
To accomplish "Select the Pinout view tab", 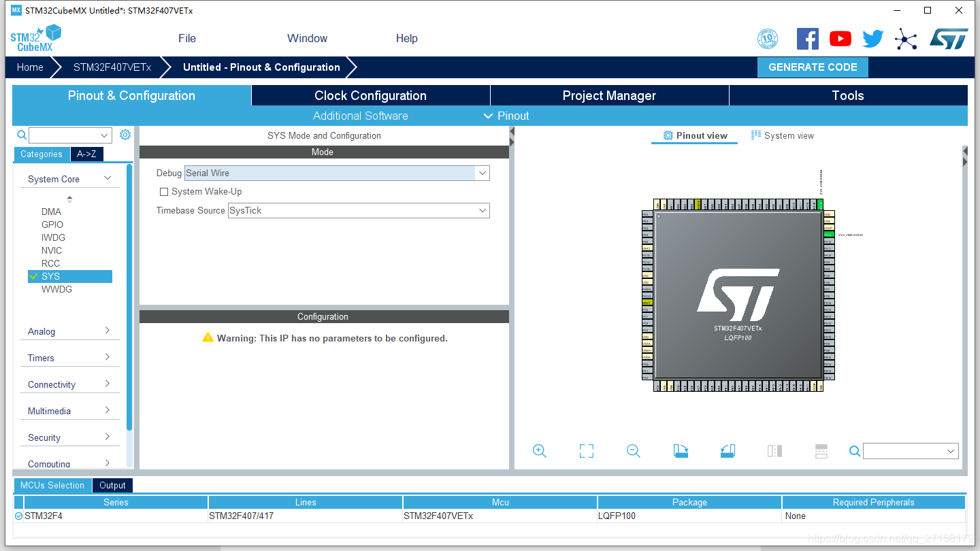I will point(695,135).
